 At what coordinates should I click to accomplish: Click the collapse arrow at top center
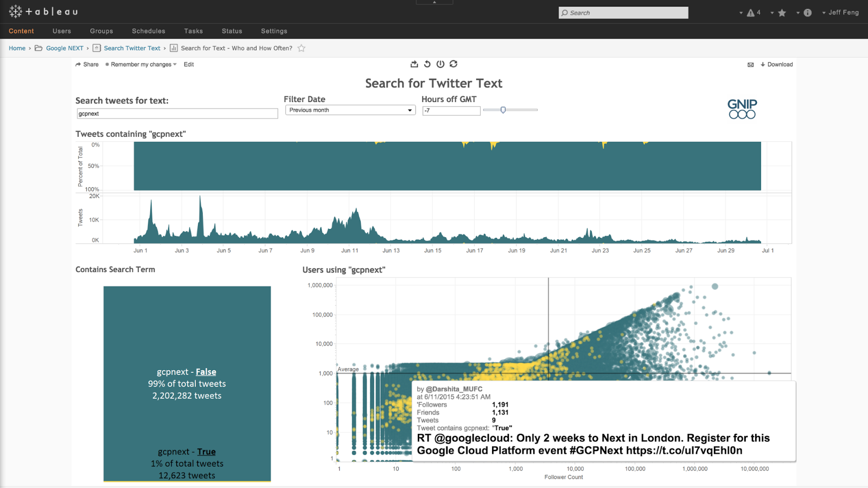click(434, 2)
